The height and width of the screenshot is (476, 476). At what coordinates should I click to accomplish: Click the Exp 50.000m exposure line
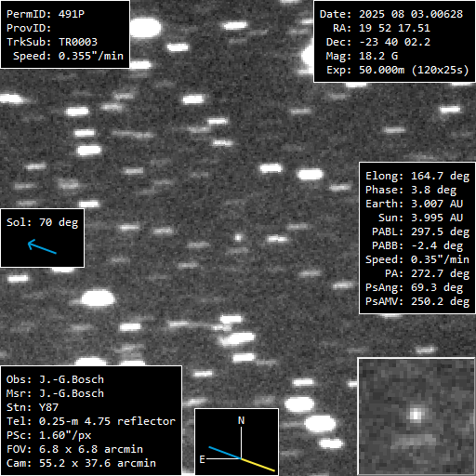pyautogui.click(x=398, y=70)
